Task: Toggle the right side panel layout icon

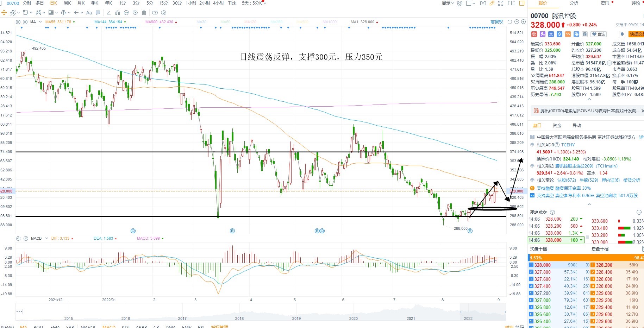Action: click(x=522, y=3)
